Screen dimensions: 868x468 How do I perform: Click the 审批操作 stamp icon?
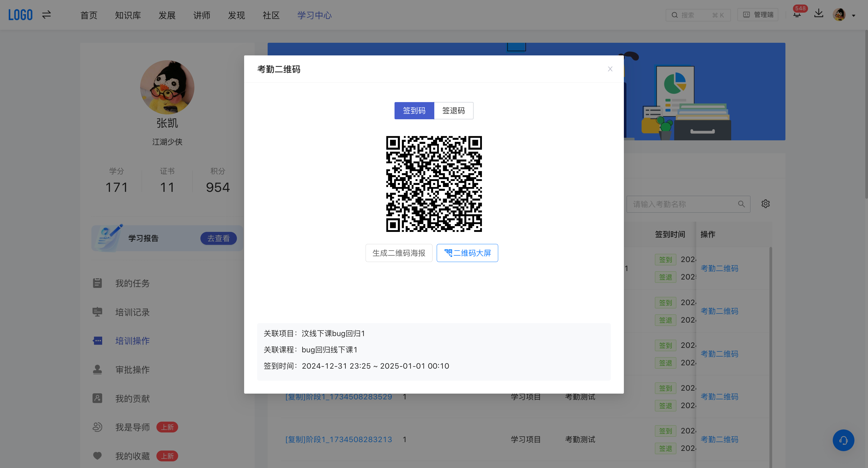tap(97, 370)
